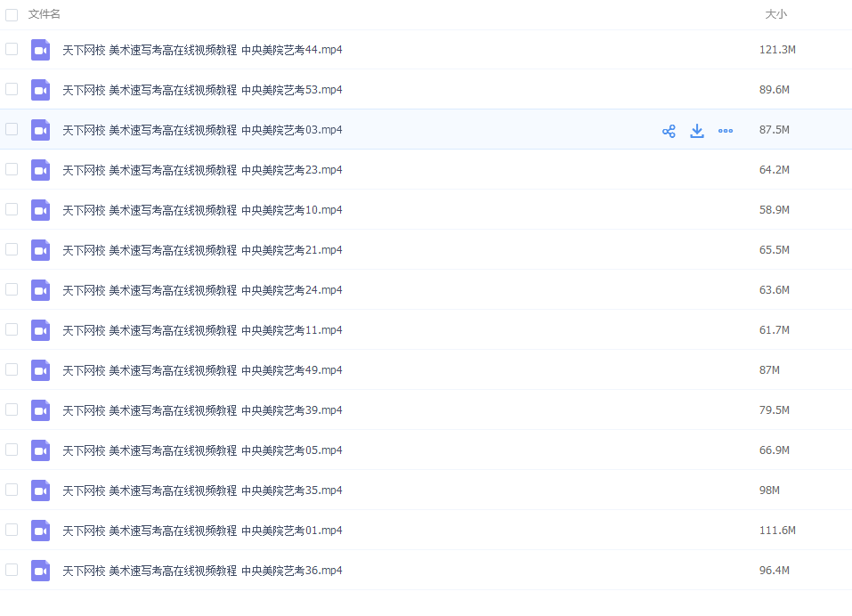The height and width of the screenshot is (616, 852).
Task: Check the box for 中央美院艺考21.mp4
Action: (x=12, y=249)
